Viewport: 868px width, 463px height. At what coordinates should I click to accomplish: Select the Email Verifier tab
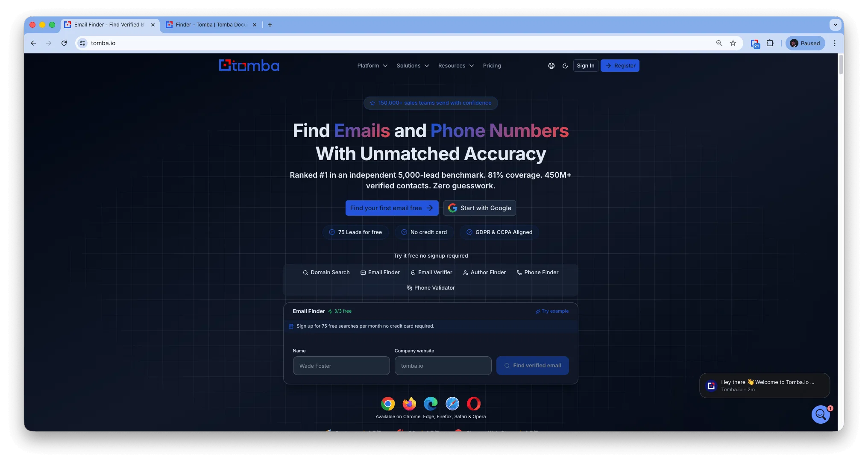click(431, 273)
